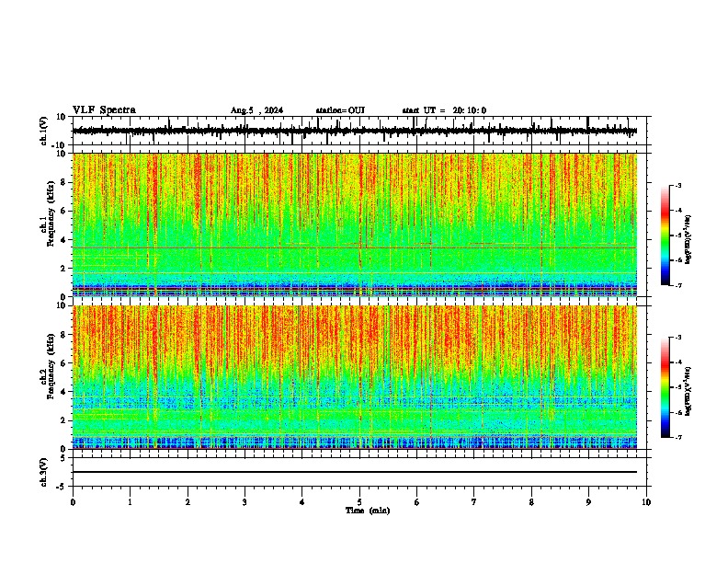Image resolution: width=728 pixels, height=563 pixels.
Task: Click the time-axis tick label "9"
Action: click(x=588, y=502)
